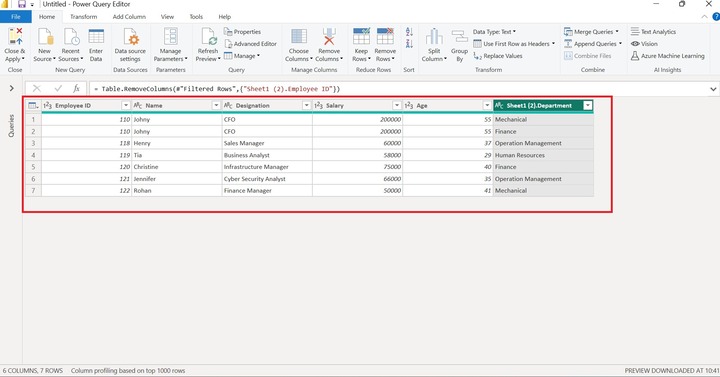Open Name column filter dropdown
Screen dimensions: 720x377
pos(216,106)
